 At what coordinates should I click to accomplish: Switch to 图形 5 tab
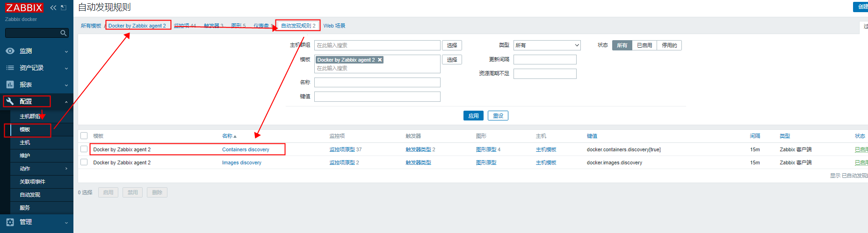click(239, 26)
